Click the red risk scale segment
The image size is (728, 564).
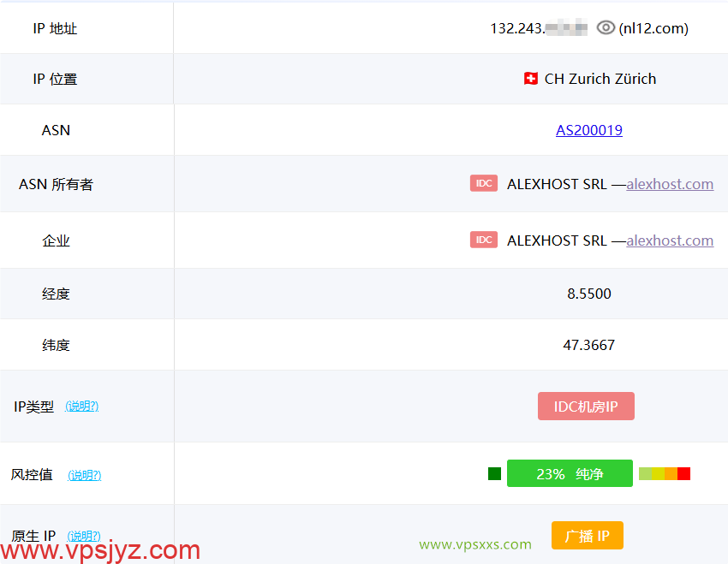click(684, 473)
